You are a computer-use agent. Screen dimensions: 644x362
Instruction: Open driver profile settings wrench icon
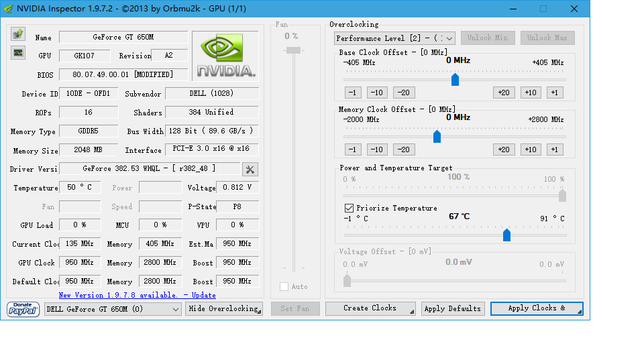(250, 169)
